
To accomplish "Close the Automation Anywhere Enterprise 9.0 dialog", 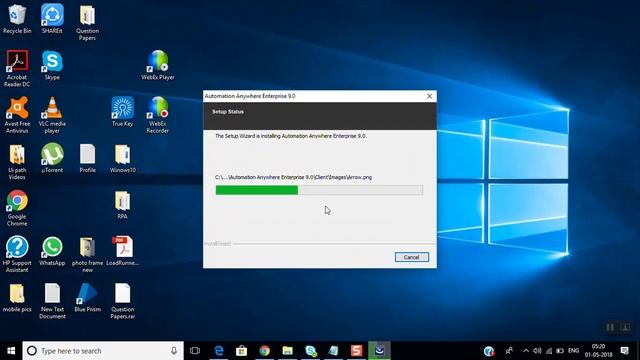I will 429,96.
